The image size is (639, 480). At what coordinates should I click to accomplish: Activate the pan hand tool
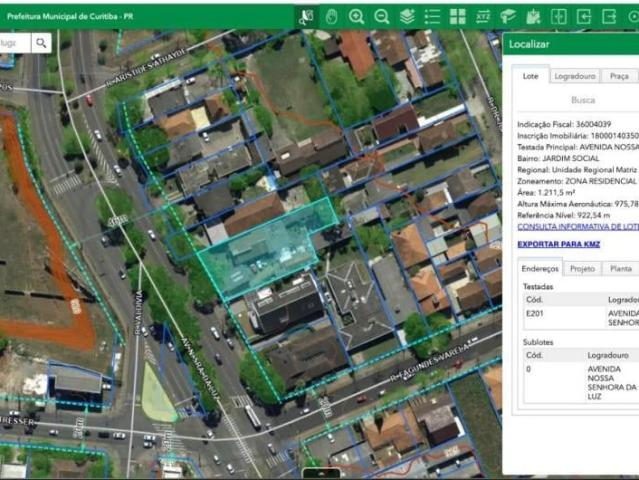coord(332,17)
